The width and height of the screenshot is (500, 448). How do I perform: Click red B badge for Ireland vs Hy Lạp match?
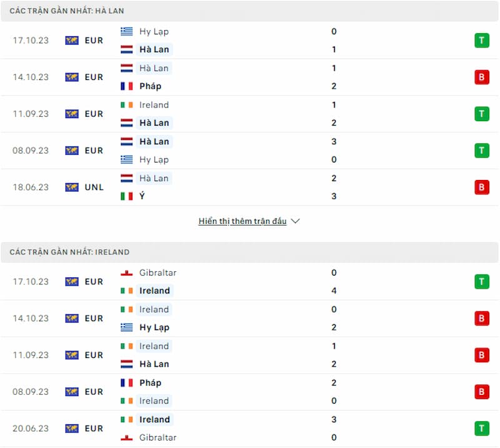pyautogui.click(x=481, y=318)
